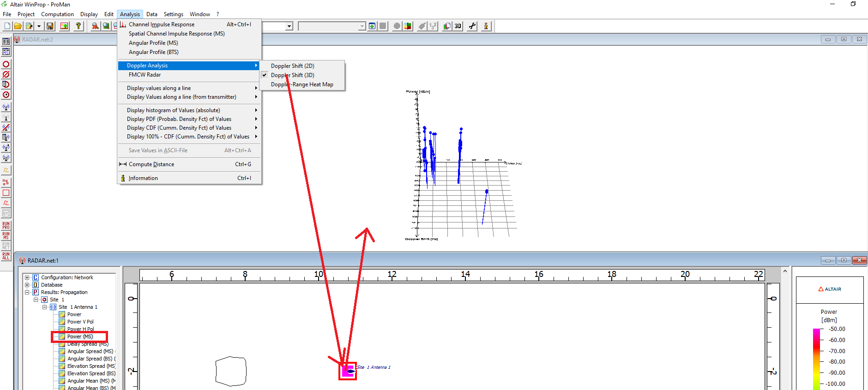Click the 3D view toolbar icon
Screen dimensions: 868x390
[458, 26]
